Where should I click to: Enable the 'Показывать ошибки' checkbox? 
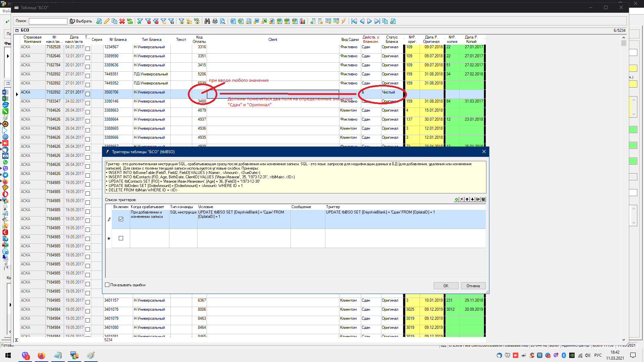[107, 285]
